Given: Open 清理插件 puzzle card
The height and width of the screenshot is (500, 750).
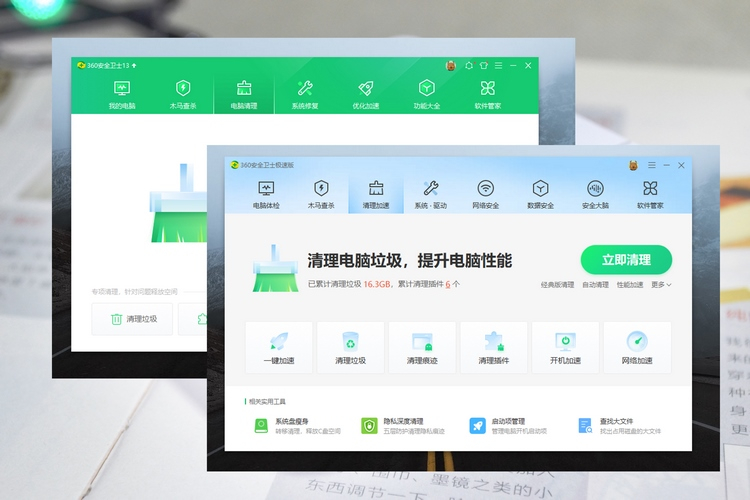Looking at the screenshot, I should (x=494, y=348).
